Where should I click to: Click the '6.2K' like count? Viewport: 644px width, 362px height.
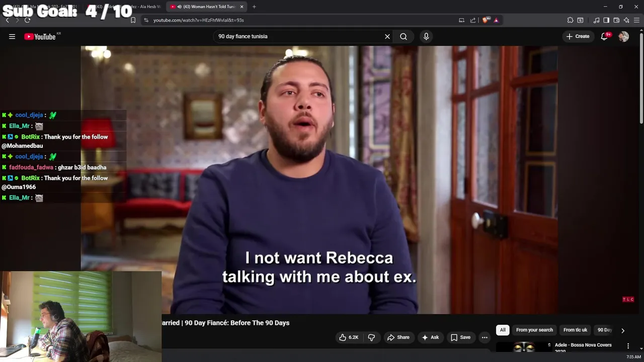[x=353, y=337]
